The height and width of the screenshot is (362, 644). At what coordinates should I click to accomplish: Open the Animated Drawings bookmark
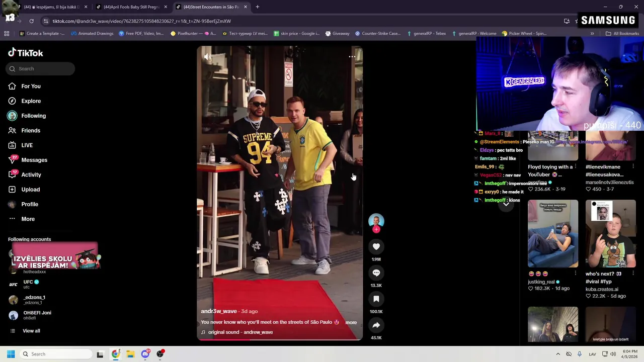(x=92, y=34)
